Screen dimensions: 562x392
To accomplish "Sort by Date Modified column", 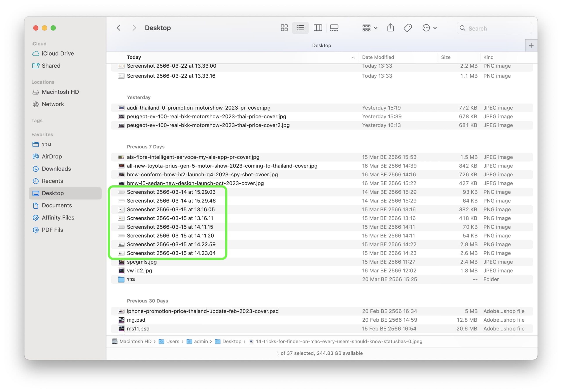I will pyautogui.click(x=378, y=57).
